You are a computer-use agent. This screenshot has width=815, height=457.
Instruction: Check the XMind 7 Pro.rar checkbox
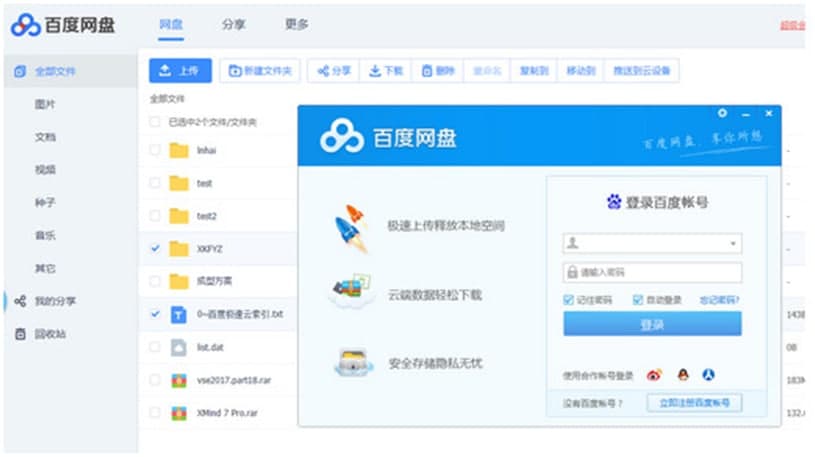pyautogui.click(x=154, y=413)
